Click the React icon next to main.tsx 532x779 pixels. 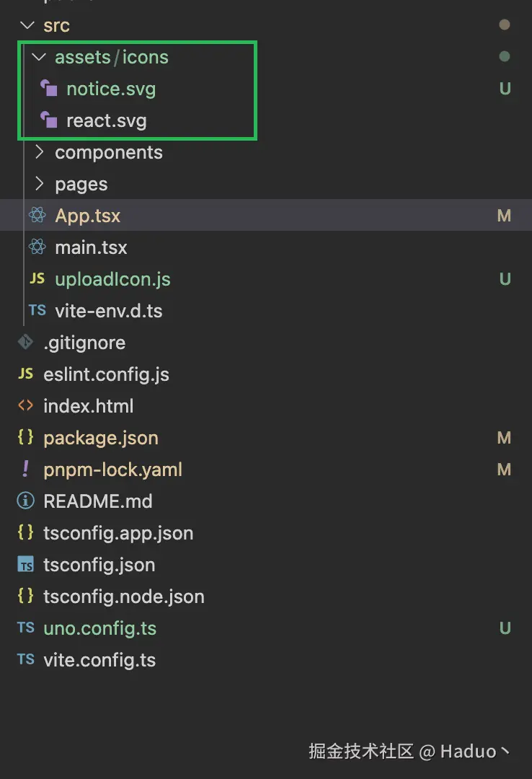coord(37,247)
